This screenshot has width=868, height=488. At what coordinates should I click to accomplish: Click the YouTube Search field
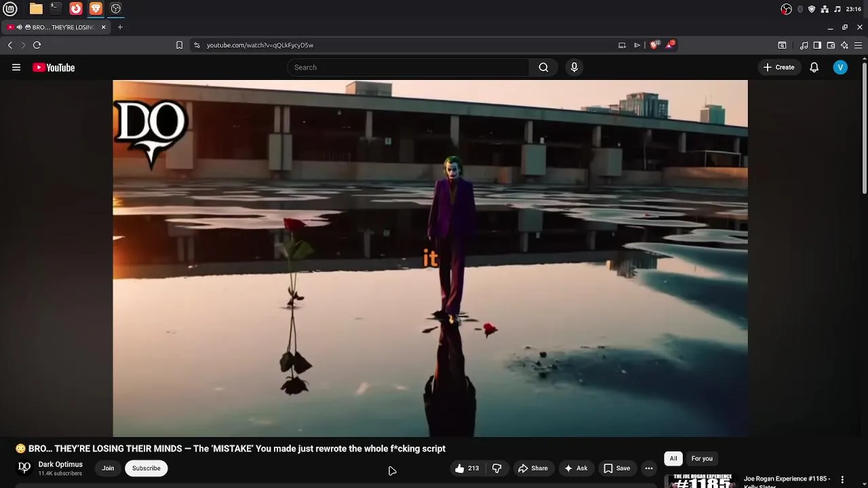(x=408, y=67)
